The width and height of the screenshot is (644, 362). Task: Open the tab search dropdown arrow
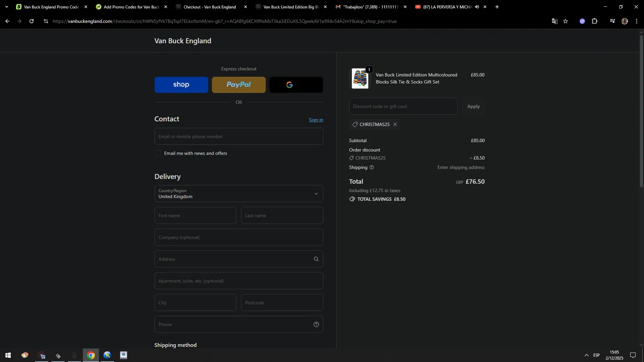coord(6,7)
